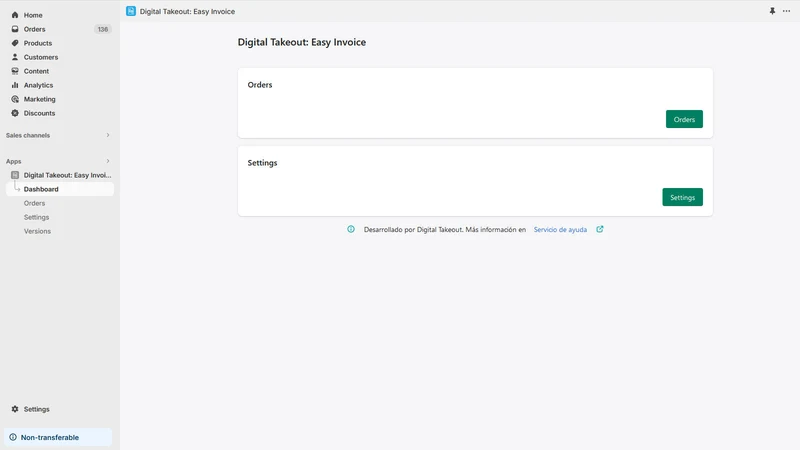Click the Discounts badge icon
Screen dimensions: 800x450
15,113
